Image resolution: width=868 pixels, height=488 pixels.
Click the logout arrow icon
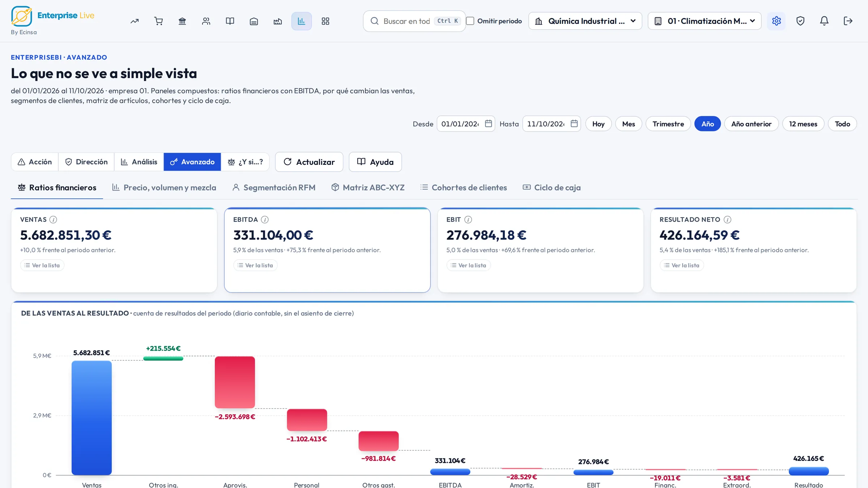[x=848, y=21]
